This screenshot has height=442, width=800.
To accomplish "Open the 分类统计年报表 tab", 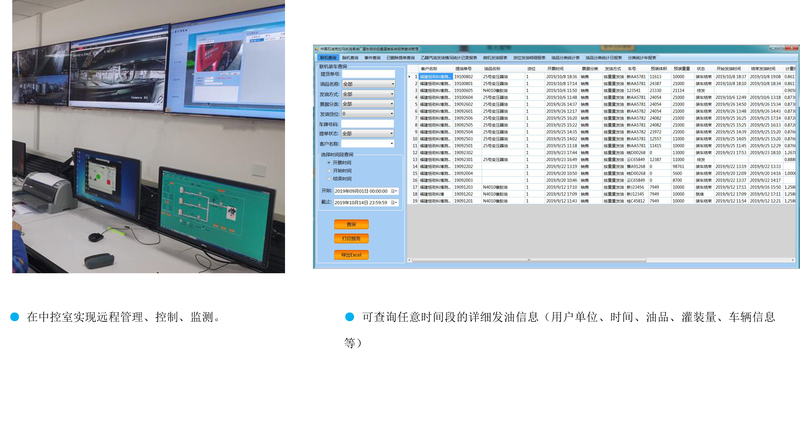I will [x=642, y=58].
